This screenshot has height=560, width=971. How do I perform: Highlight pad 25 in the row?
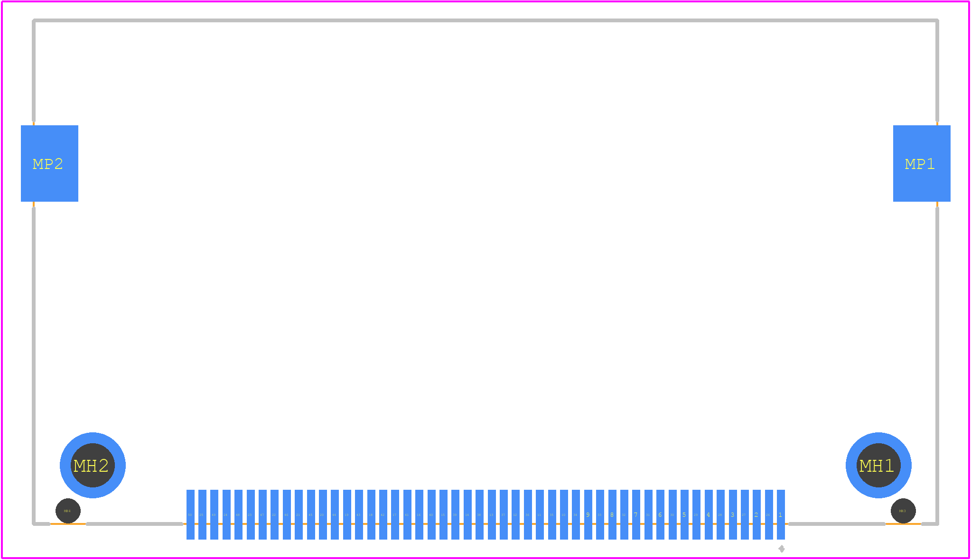click(x=202, y=514)
